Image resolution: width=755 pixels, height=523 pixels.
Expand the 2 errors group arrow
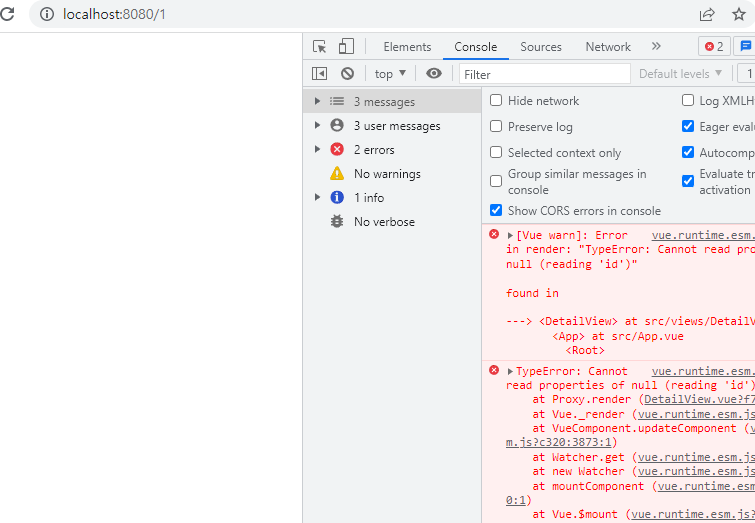pos(317,149)
